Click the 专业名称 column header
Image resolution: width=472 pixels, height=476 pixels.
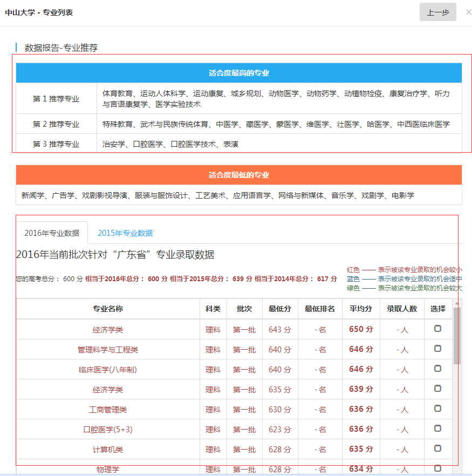[x=108, y=309]
